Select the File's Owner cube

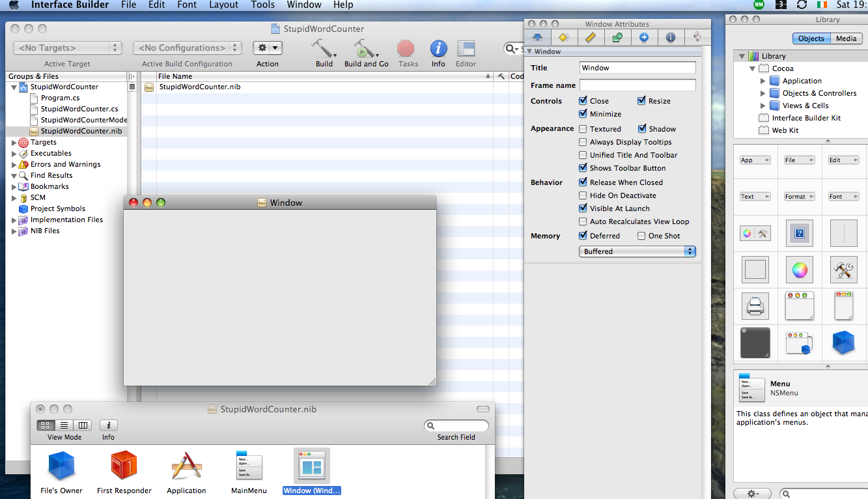pyautogui.click(x=62, y=466)
